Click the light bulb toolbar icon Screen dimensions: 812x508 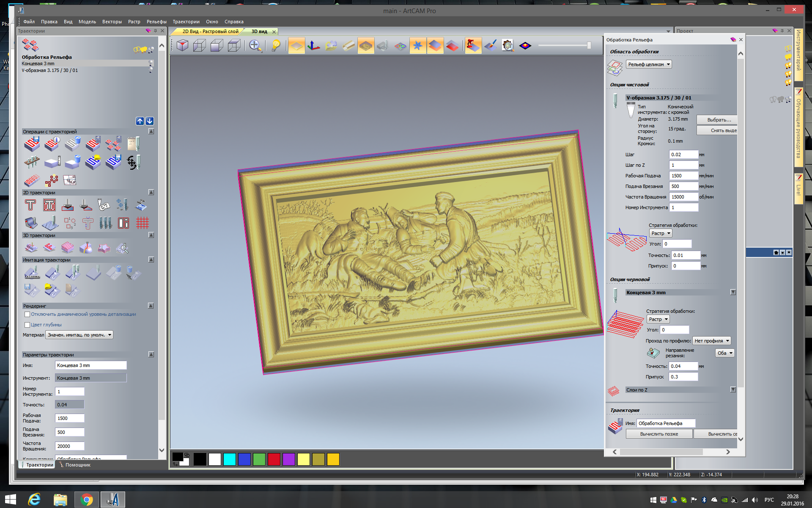tap(276, 45)
